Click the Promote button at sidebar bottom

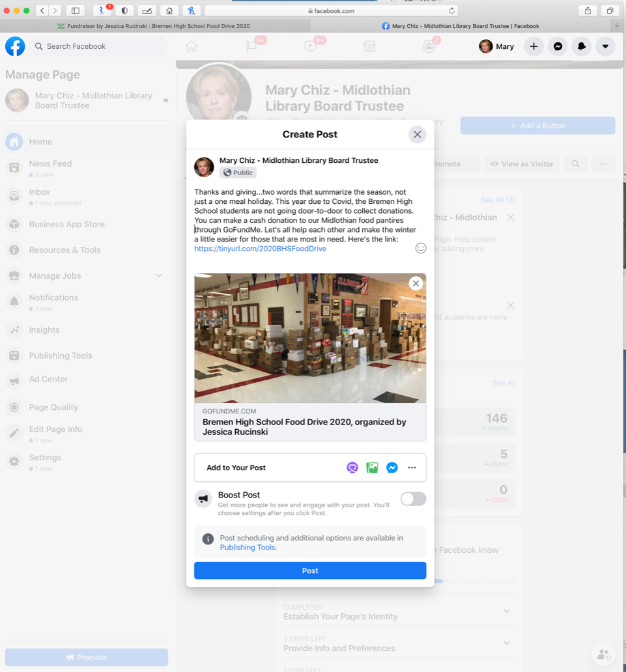[x=87, y=658]
